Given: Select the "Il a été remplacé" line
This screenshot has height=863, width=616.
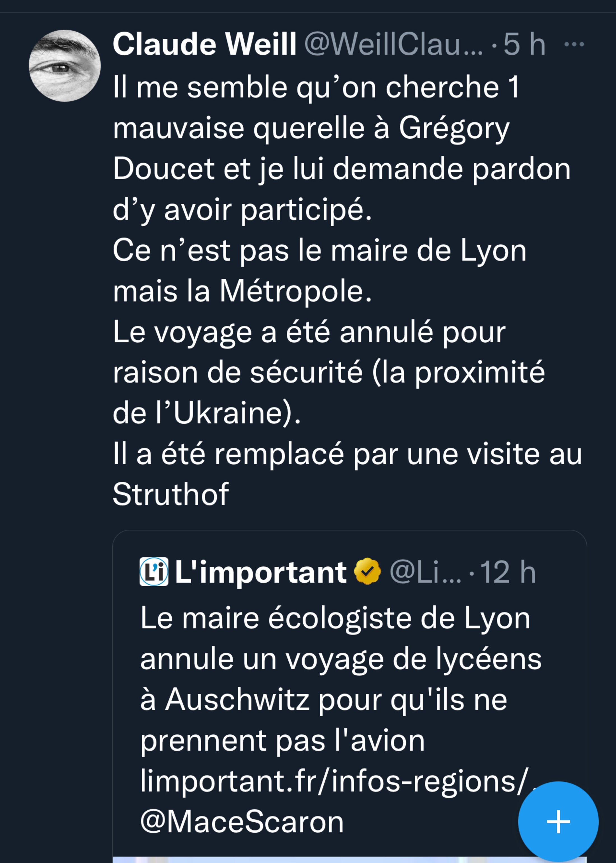Looking at the screenshot, I should click(x=347, y=454).
